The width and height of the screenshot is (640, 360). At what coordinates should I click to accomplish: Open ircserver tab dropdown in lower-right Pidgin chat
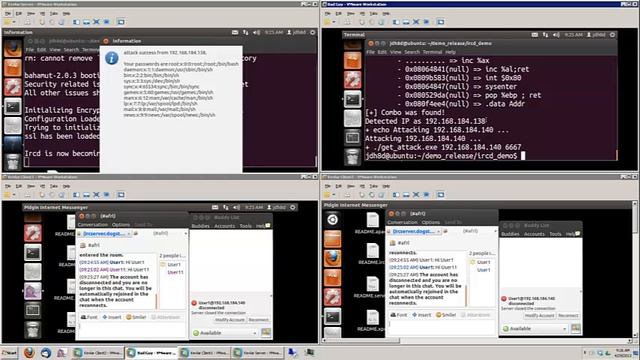438,231
